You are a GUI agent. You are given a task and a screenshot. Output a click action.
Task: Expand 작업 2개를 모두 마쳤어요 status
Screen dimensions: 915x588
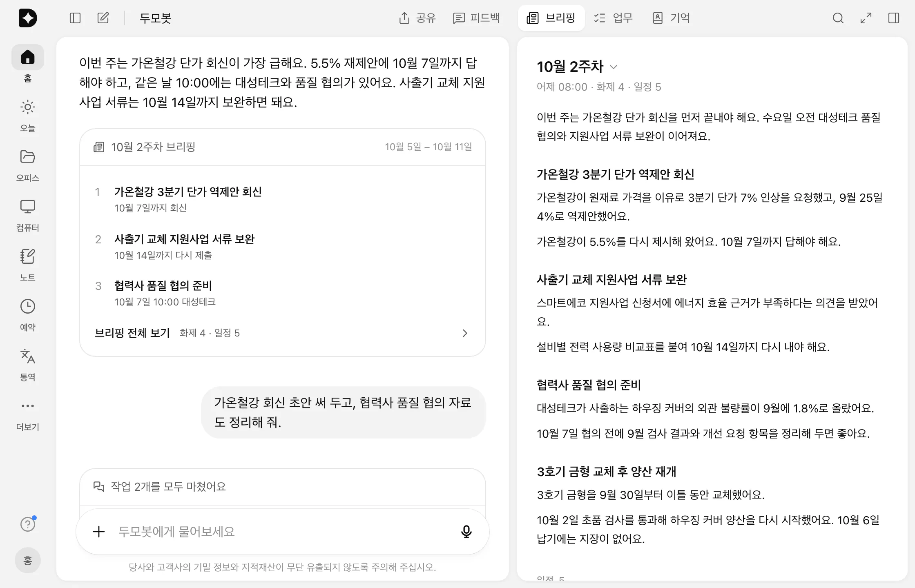click(282, 487)
